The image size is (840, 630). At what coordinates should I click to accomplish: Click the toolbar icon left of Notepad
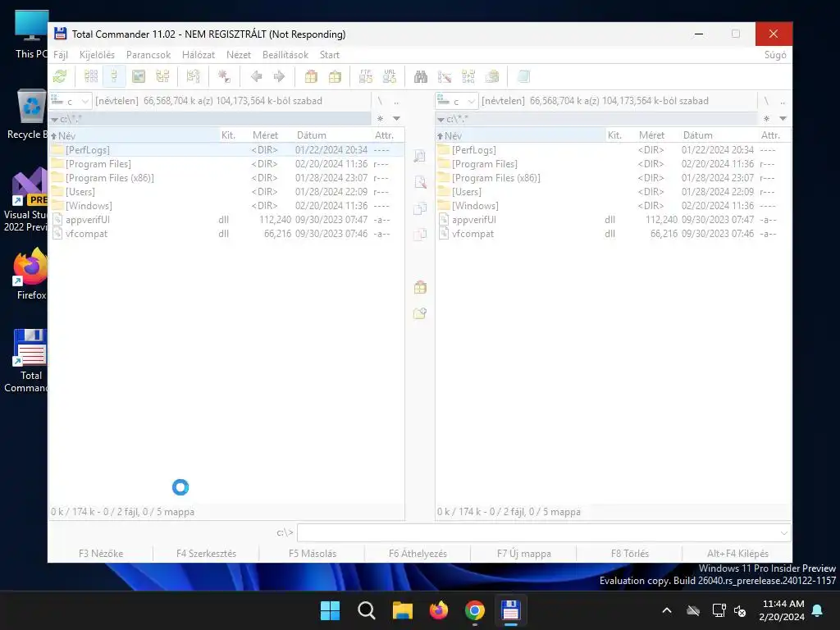(x=492, y=76)
